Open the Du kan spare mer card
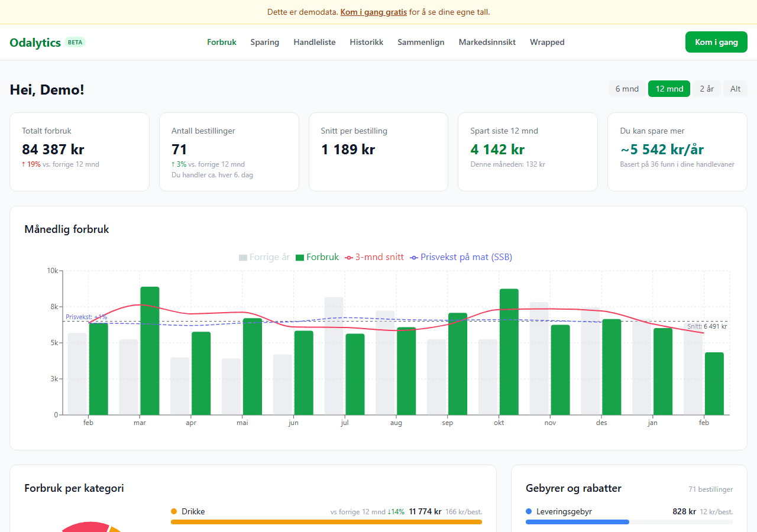 (x=677, y=152)
